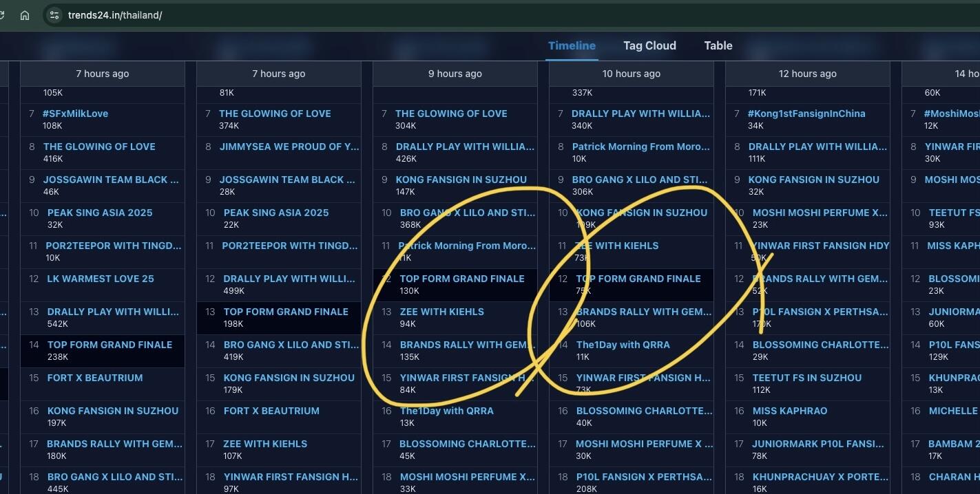Switch to the Tag Cloud tab
The height and width of the screenshot is (494, 980).
click(649, 45)
